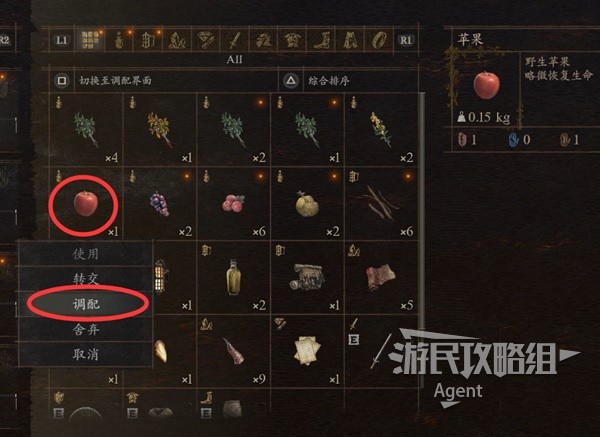Choose 舍弃 in the context menu

86,329
